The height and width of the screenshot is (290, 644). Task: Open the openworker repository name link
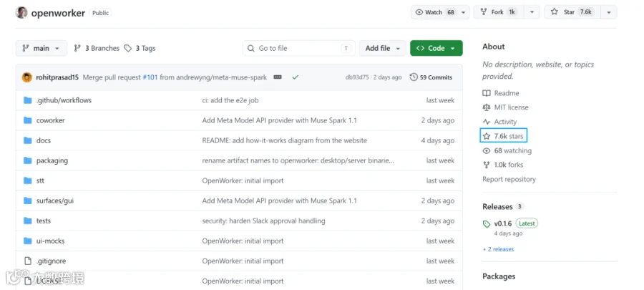click(58, 13)
